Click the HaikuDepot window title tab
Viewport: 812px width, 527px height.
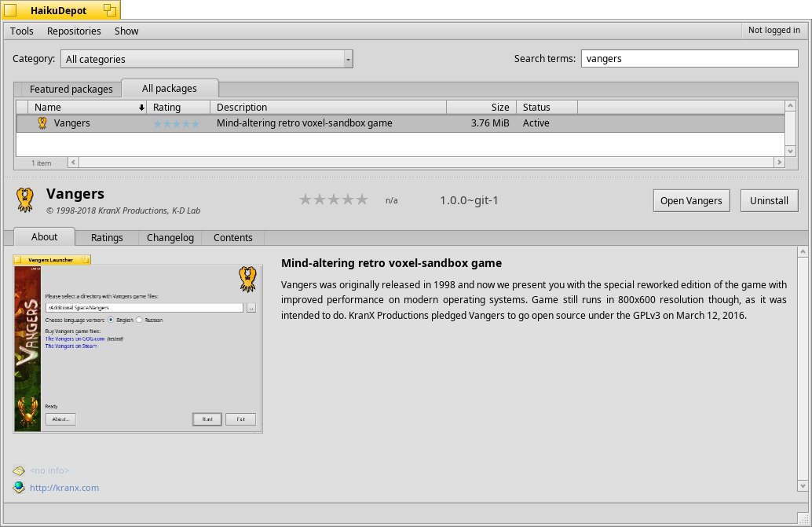click(x=59, y=10)
